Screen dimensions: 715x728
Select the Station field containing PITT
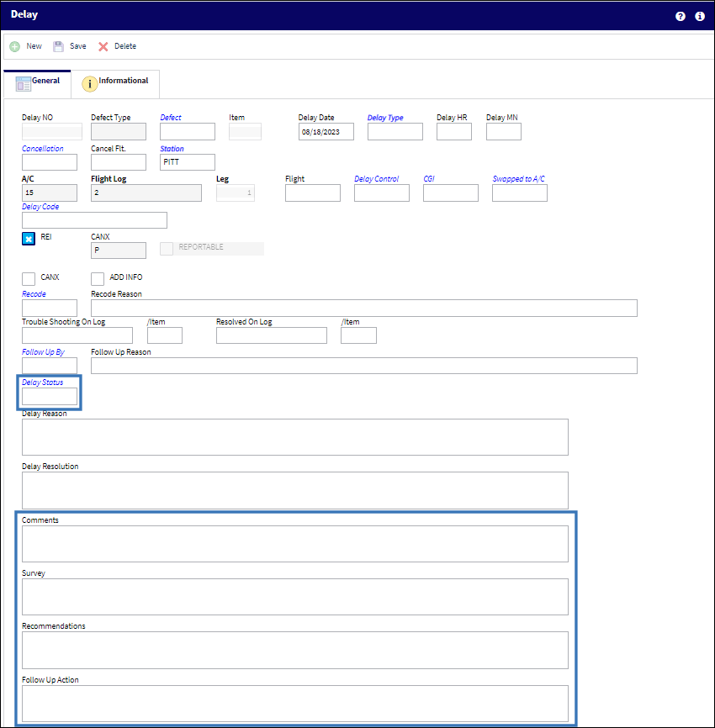click(188, 162)
